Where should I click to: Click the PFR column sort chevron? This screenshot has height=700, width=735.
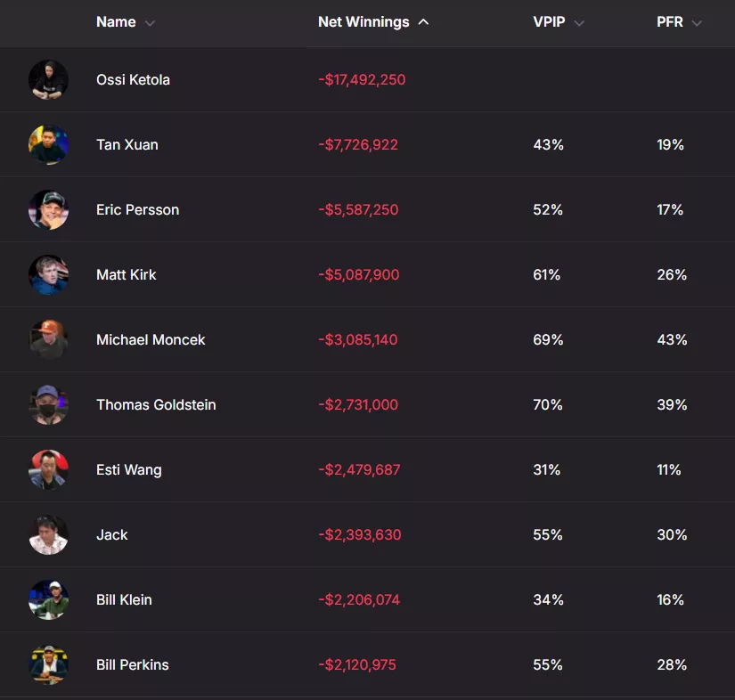(x=697, y=23)
